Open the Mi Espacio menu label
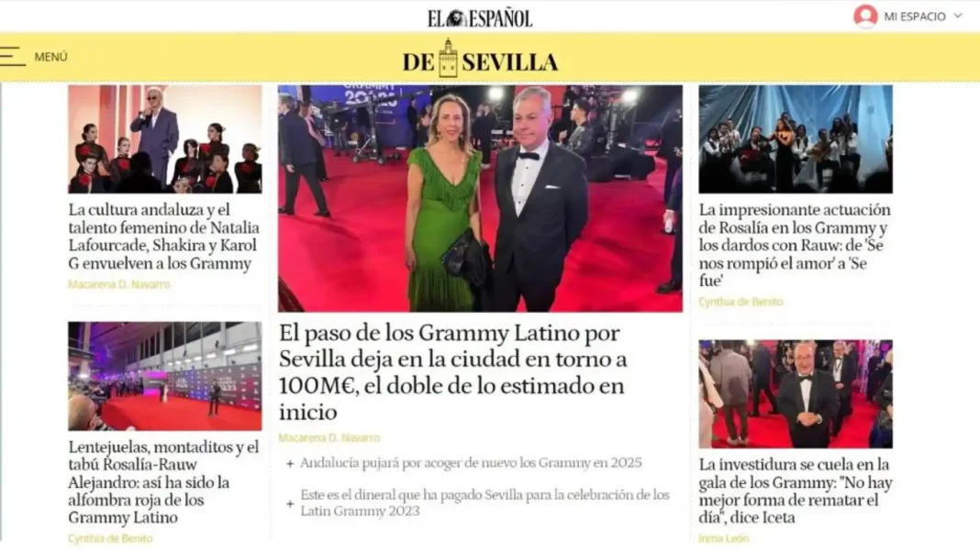Image resolution: width=980 pixels, height=551 pixels. click(x=914, y=17)
